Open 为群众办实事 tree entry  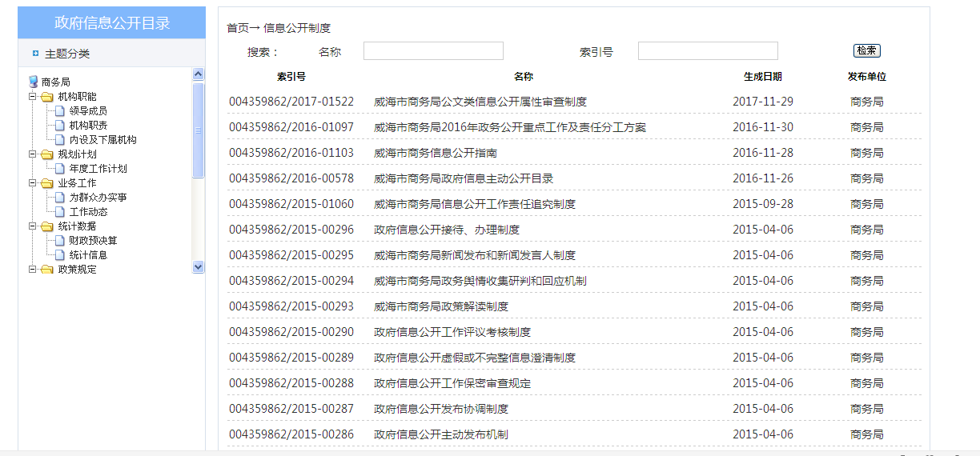(x=98, y=198)
